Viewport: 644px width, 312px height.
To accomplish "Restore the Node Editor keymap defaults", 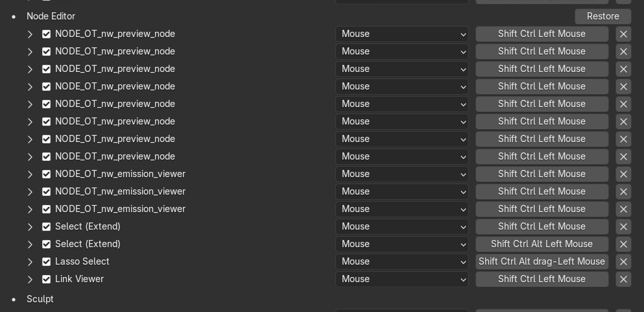I will [602, 16].
